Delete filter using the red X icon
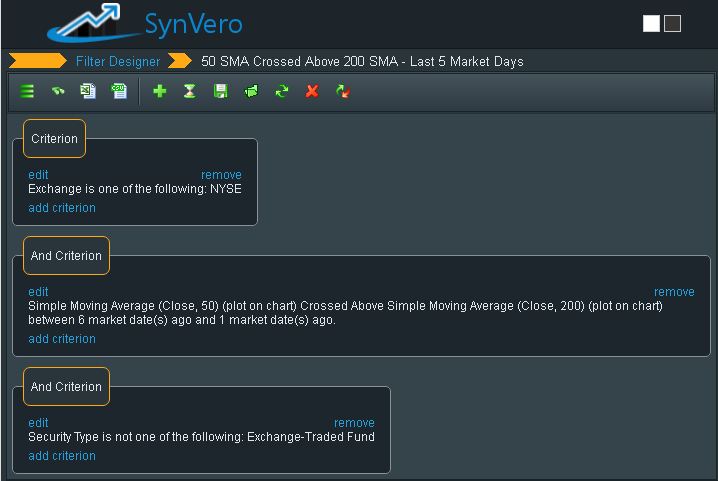Viewport: 718px width, 481px height. (x=311, y=91)
